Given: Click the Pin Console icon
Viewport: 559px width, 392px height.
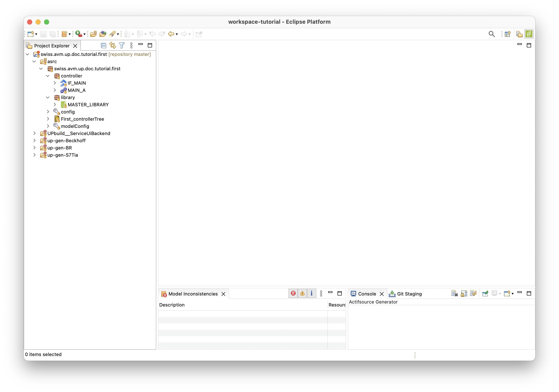Looking at the screenshot, I should point(485,293).
